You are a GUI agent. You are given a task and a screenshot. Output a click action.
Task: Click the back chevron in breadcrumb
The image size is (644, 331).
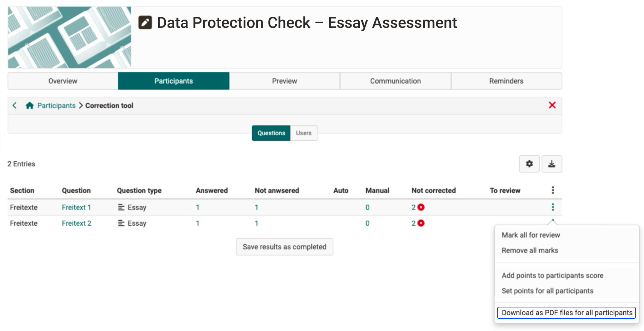[15, 106]
